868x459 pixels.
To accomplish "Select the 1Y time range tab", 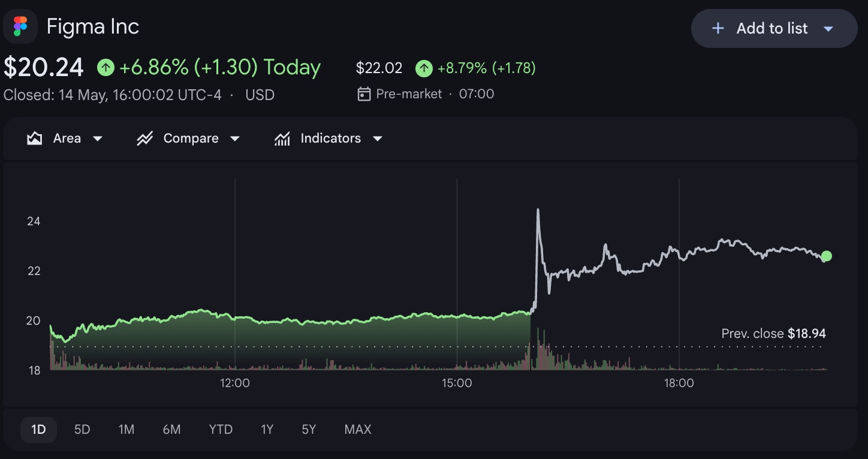I will pos(267,430).
